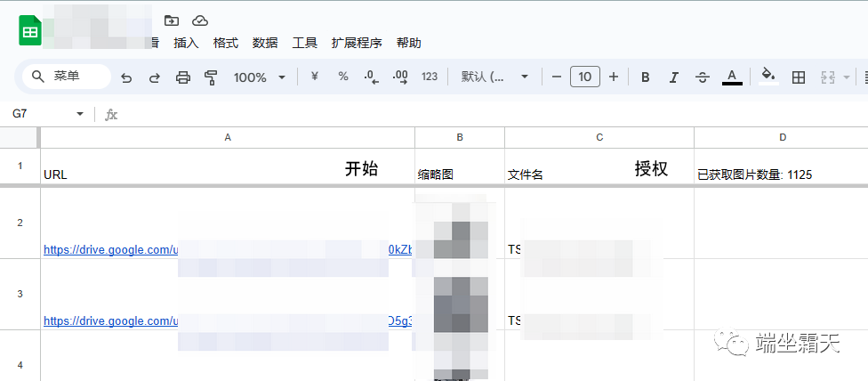Image resolution: width=868 pixels, height=381 pixels.
Task: Toggle strikethrough formatting
Action: coord(703,77)
